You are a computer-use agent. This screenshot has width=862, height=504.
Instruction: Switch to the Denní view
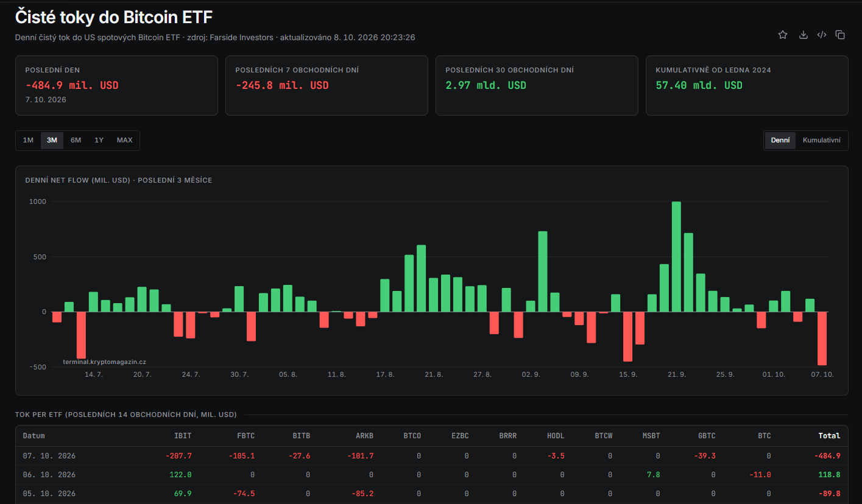click(x=780, y=140)
